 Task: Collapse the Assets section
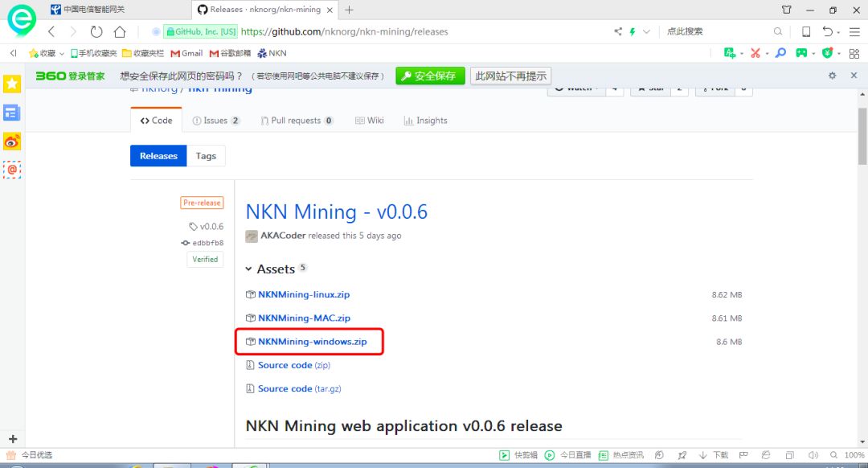coord(270,269)
